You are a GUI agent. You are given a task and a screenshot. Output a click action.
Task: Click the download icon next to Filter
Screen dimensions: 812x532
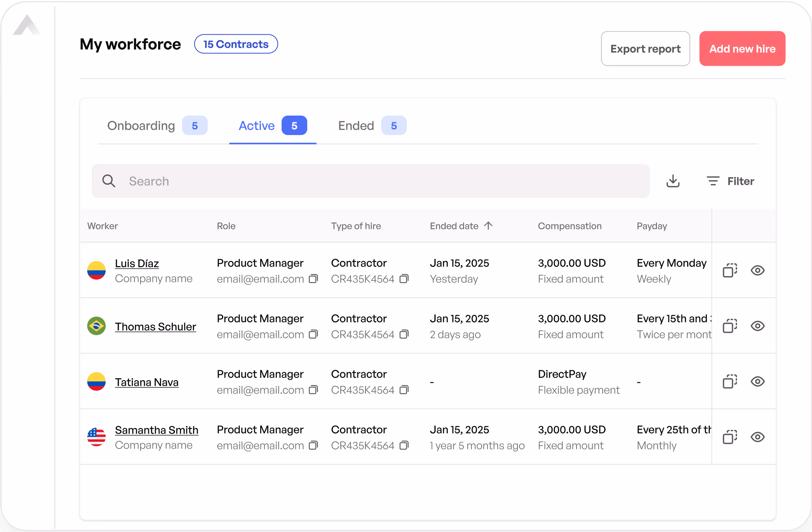pyautogui.click(x=673, y=181)
